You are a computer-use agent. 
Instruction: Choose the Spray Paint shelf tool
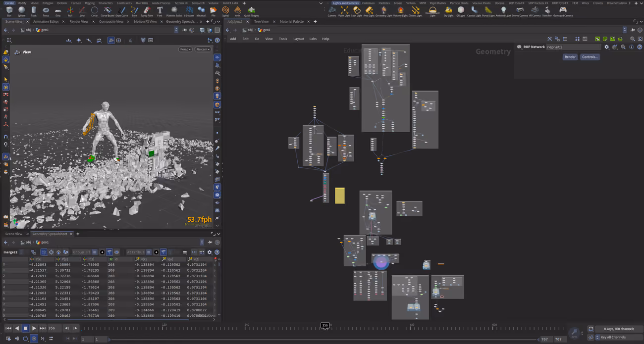[x=147, y=11]
